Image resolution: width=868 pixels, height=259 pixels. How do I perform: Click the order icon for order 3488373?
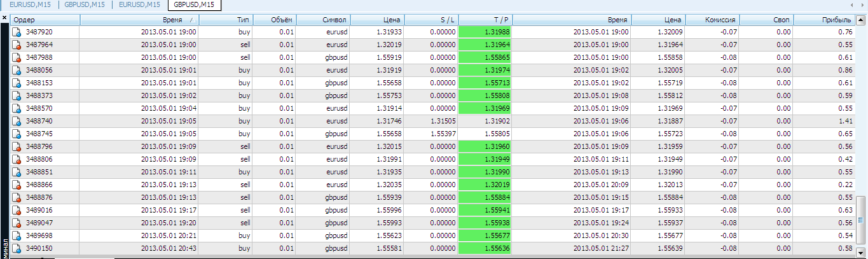[18, 95]
